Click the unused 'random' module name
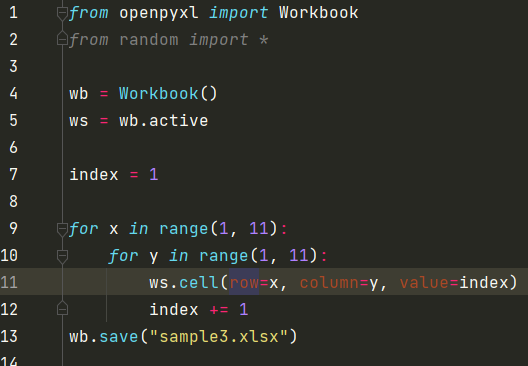This screenshot has width=528, height=366. (x=148, y=40)
